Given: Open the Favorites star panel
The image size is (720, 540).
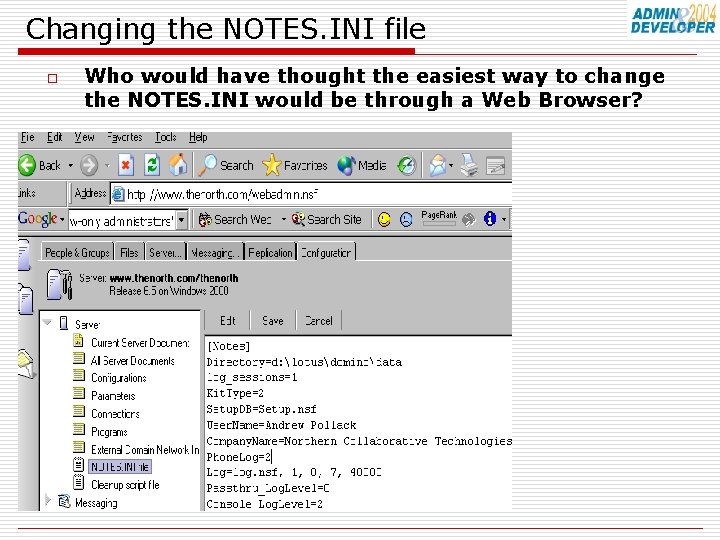Looking at the screenshot, I should point(295,165).
